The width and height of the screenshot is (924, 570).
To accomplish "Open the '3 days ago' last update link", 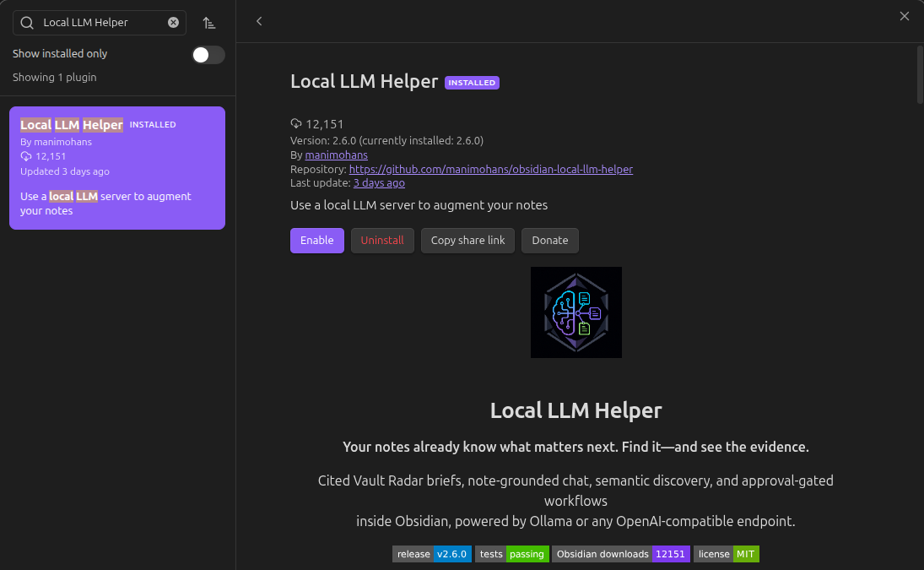I will coord(379,183).
